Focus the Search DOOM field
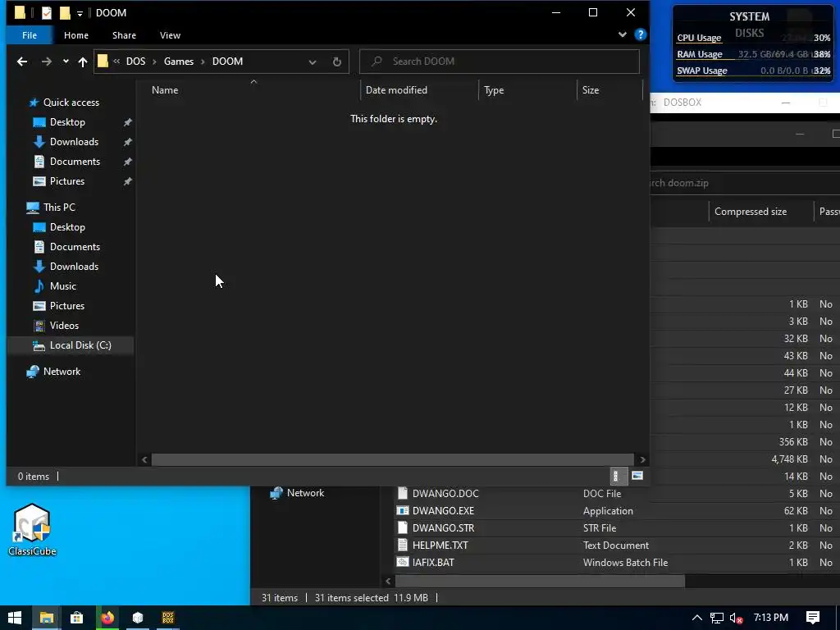 (500, 61)
